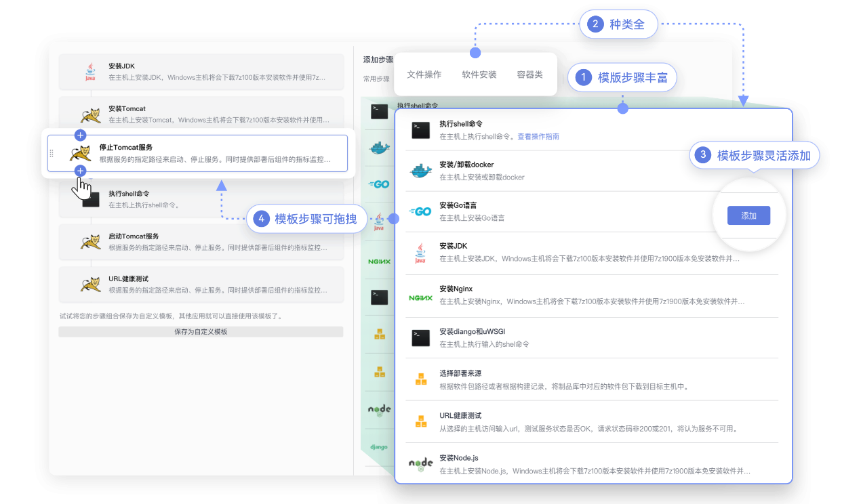Click 选择部署来源 title in popup list

[460, 373]
